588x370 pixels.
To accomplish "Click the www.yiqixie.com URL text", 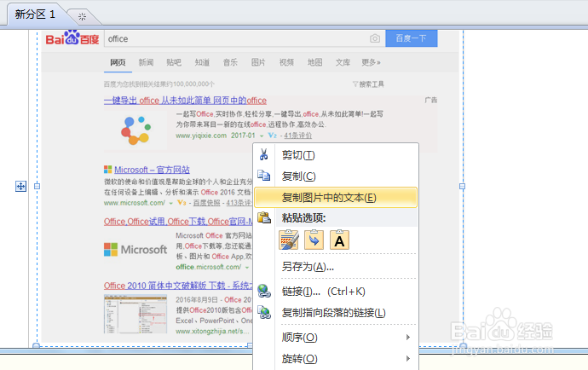I will [201, 136].
